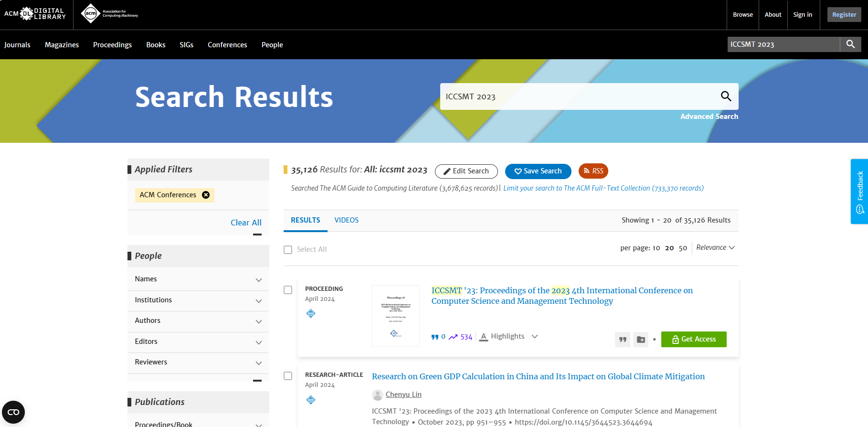Check the ICCSMT '23 proceeding result
This screenshot has width=868, height=427.
288,290
